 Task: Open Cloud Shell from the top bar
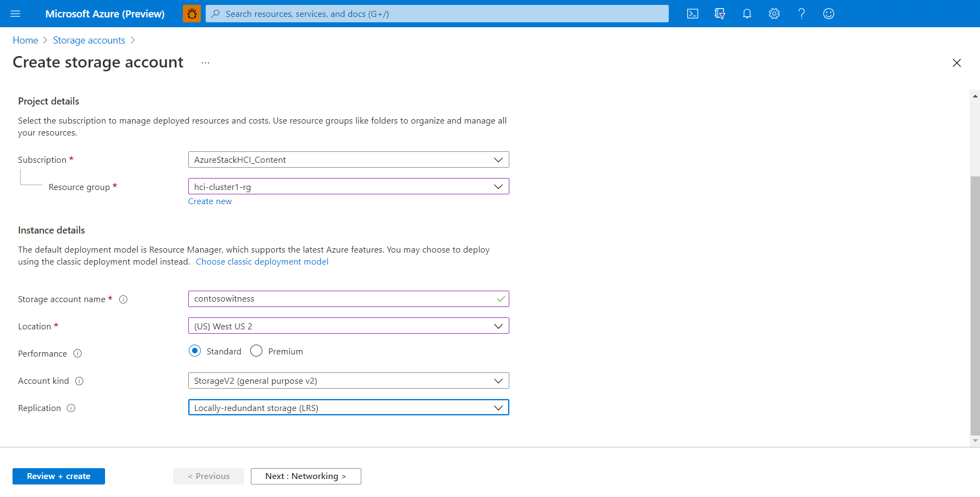coord(692,14)
